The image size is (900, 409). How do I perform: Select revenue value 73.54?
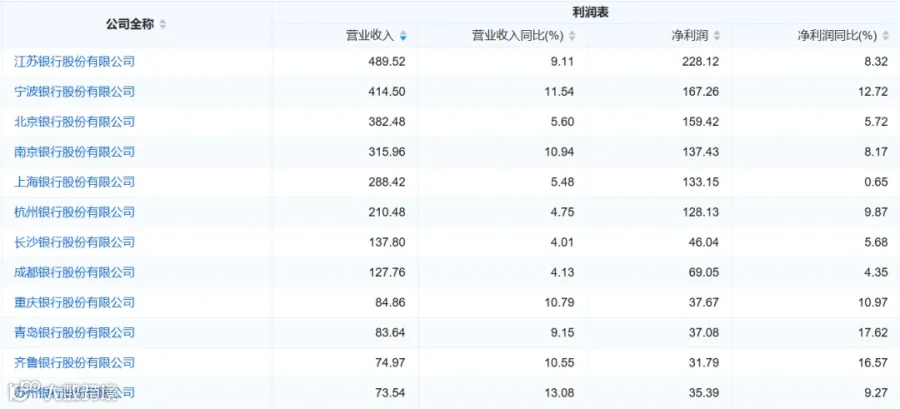[390, 393]
